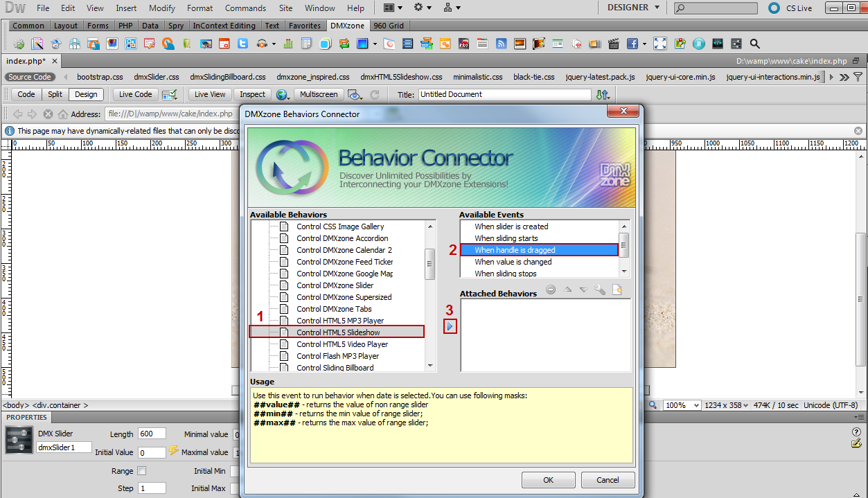This screenshot has width=868, height=498.
Task: Open related file bootstrap.css
Action: click(x=100, y=77)
